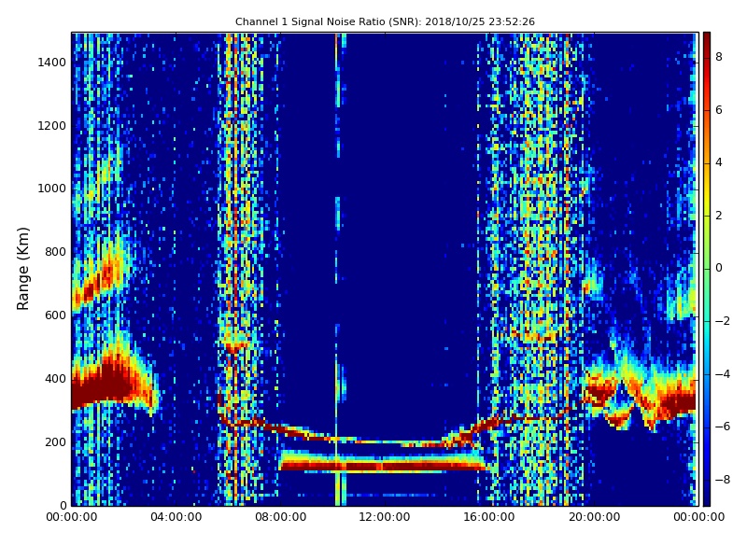Click the 1200 y-axis tick label
Image resolution: width=747 pixels, height=560 pixels.
tap(52, 126)
